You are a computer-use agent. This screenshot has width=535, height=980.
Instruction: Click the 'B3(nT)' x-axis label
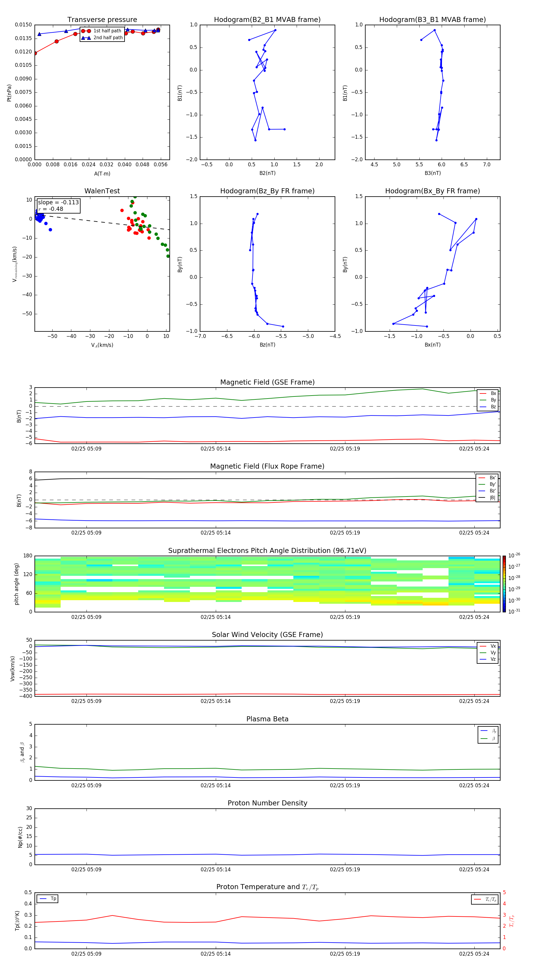tap(432, 173)
